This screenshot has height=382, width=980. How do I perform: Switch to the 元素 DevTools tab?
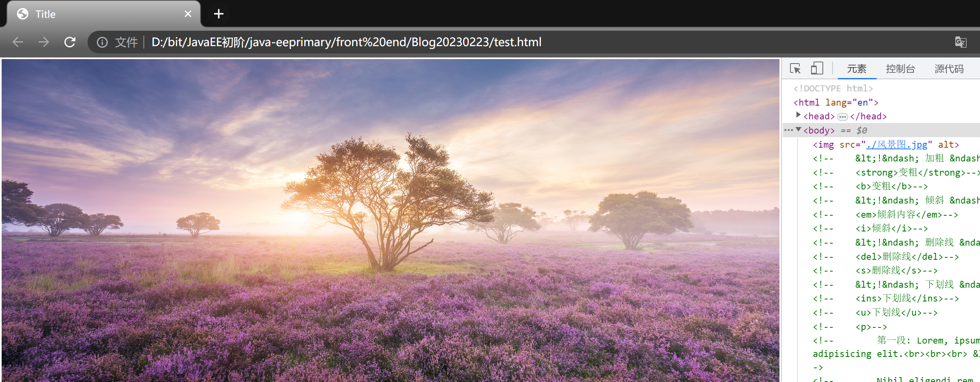856,69
